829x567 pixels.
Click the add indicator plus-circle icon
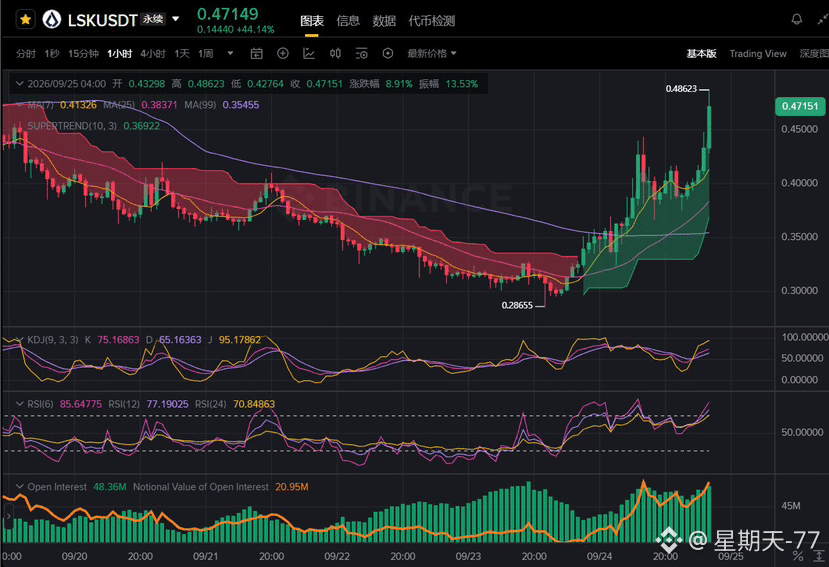pos(283,53)
